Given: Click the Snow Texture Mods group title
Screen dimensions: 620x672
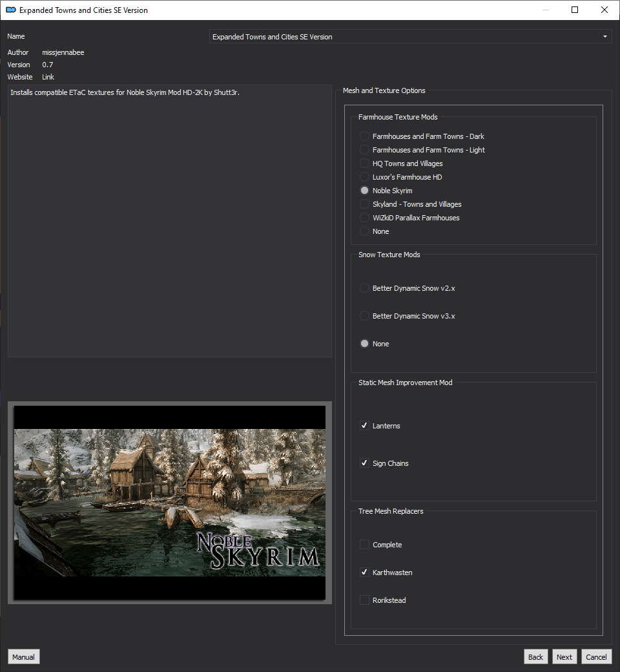Looking at the screenshot, I should tap(389, 255).
